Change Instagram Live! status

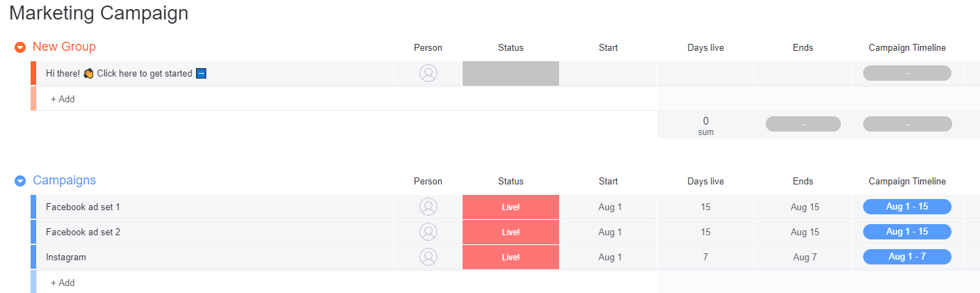(x=511, y=257)
